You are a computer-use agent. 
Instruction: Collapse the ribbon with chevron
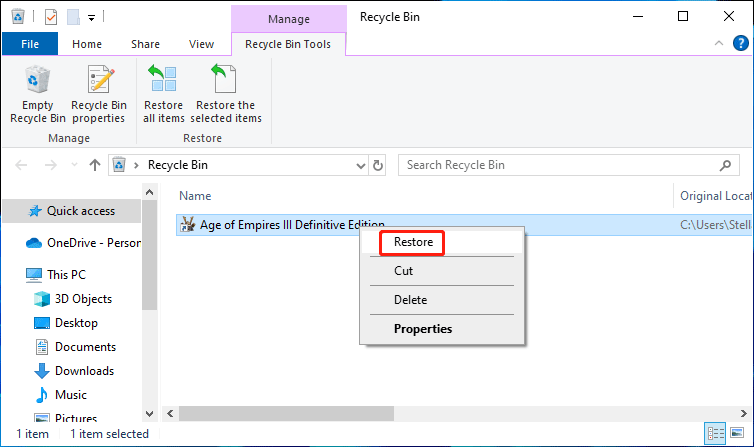pyautogui.click(x=719, y=43)
